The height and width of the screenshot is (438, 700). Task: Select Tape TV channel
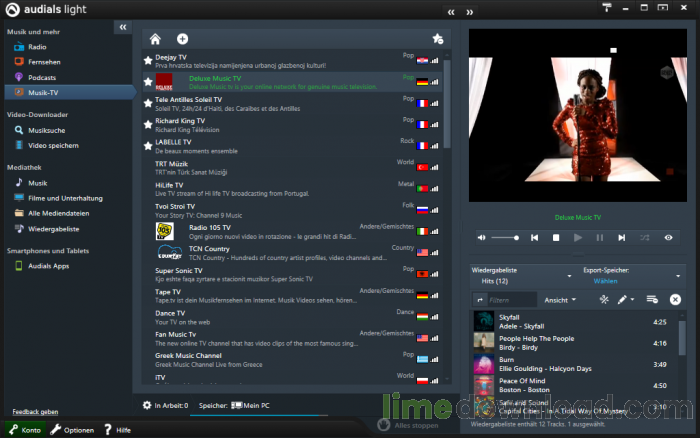pyautogui.click(x=292, y=296)
